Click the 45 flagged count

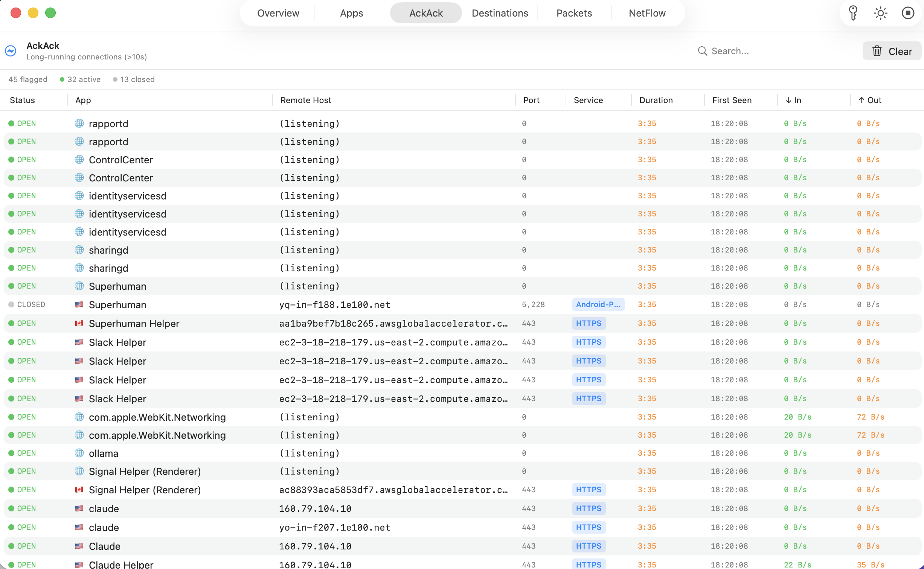tap(28, 79)
